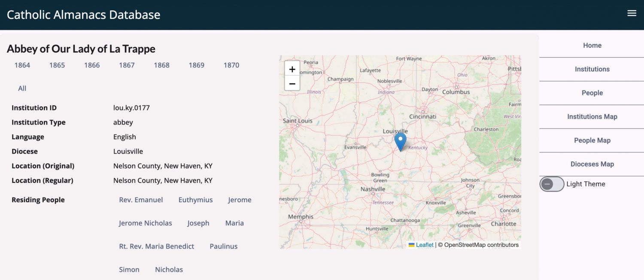Switch to the 1870 year tab
644x280 pixels.
[x=231, y=65]
